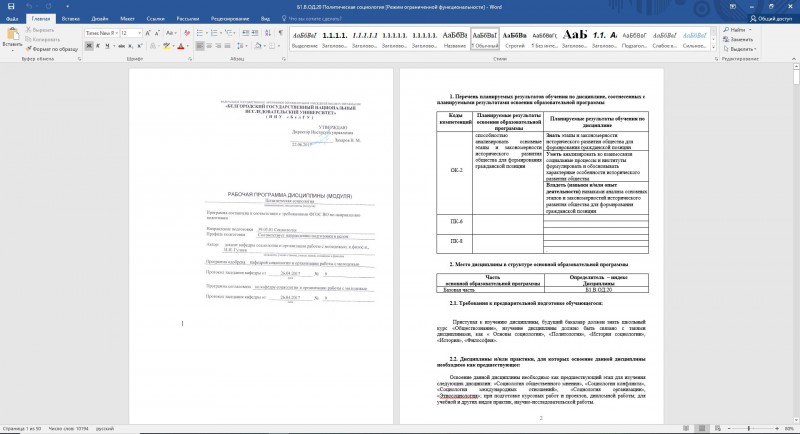Switch to the Design (Дизайн) tab

[99, 19]
